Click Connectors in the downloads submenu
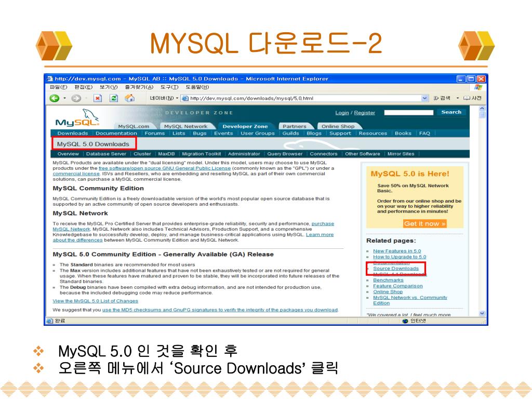The image size is (532, 399). 323,154
